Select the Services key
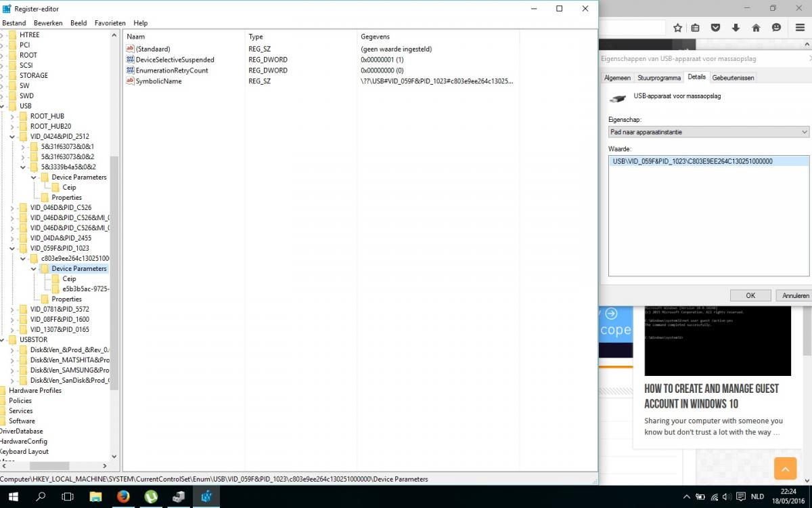Image resolution: width=812 pixels, height=508 pixels. pos(21,411)
